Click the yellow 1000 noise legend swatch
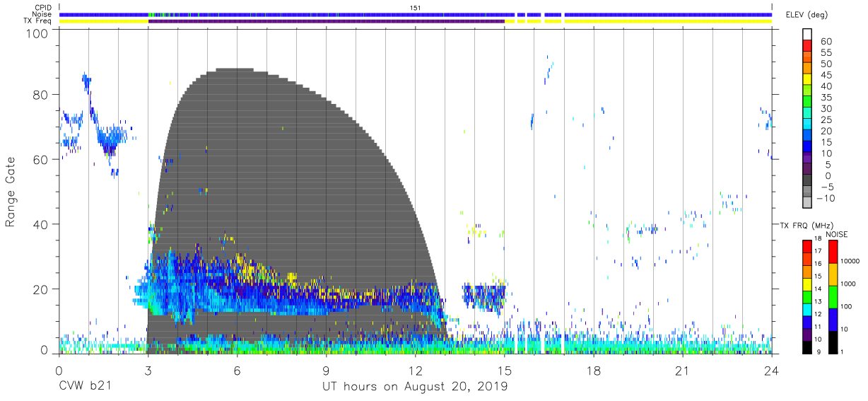868x401 pixels. click(833, 274)
